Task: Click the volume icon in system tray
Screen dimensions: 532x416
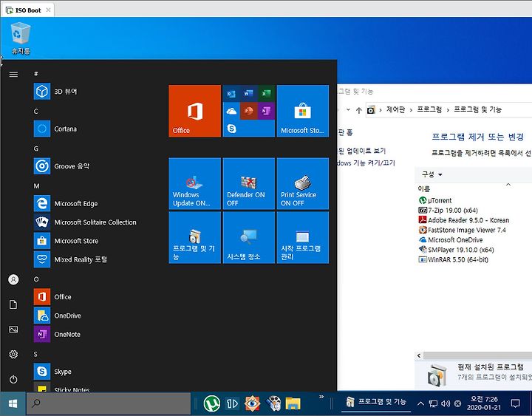Action: [x=445, y=403]
